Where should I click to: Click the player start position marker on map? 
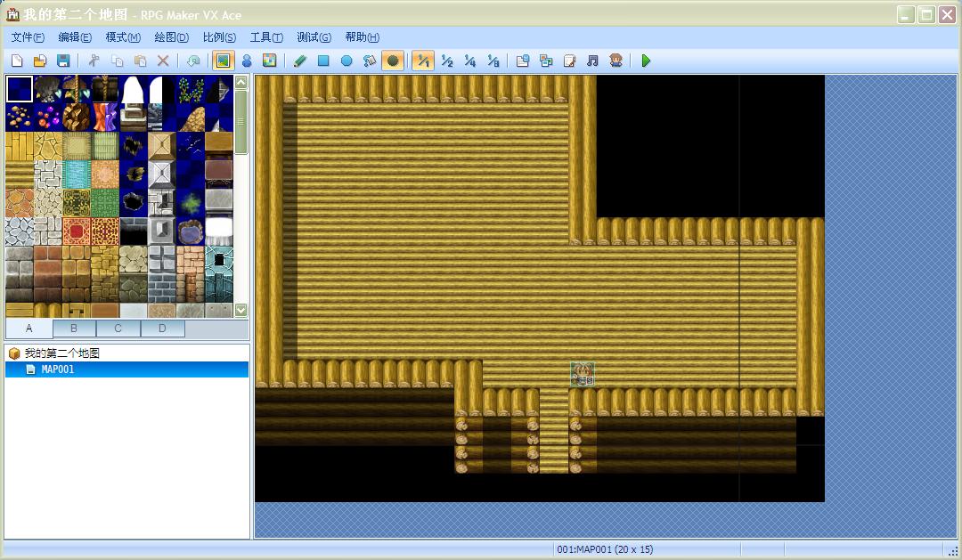[583, 374]
